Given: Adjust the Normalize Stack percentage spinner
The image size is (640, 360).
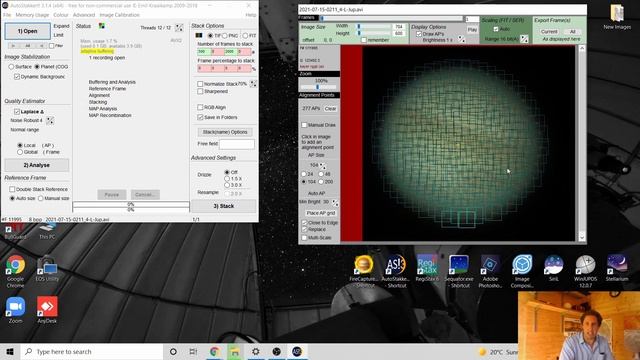Looking at the screenshot, I should tap(253, 84).
